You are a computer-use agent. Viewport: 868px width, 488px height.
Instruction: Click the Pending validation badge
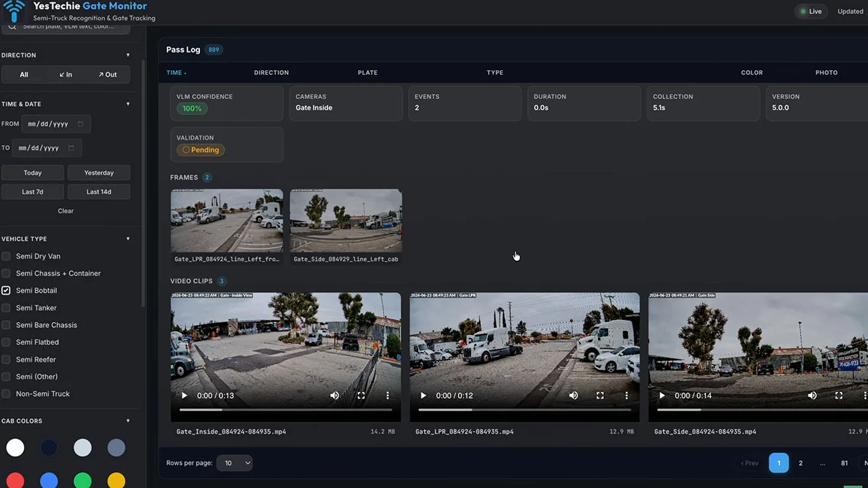pyautogui.click(x=201, y=150)
